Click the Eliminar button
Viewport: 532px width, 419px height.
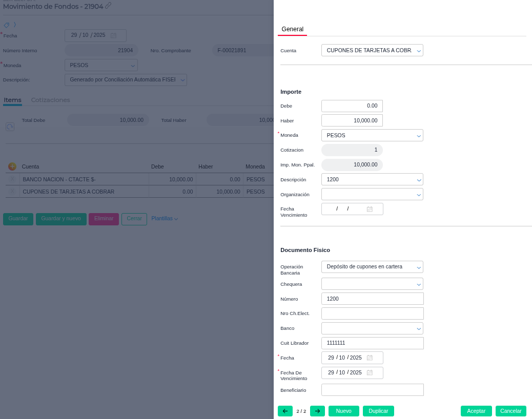104,219
